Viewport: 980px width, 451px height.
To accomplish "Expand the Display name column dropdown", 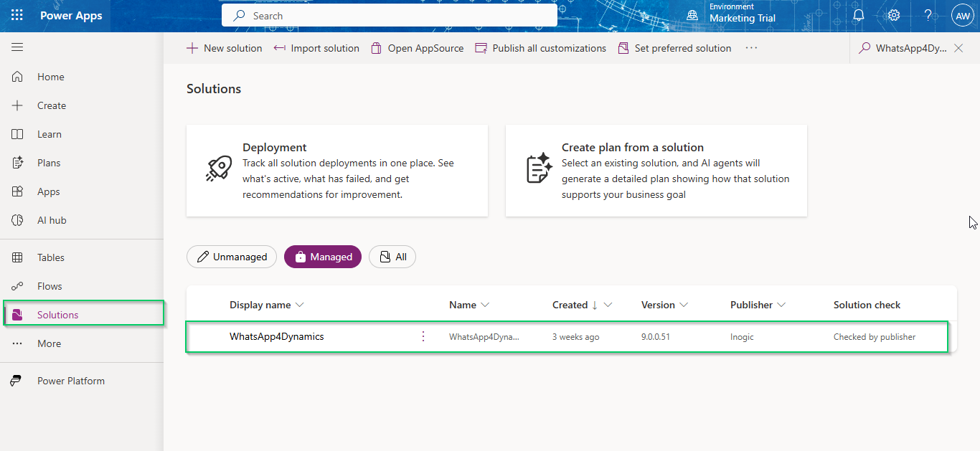I will (x=300, y=305).
